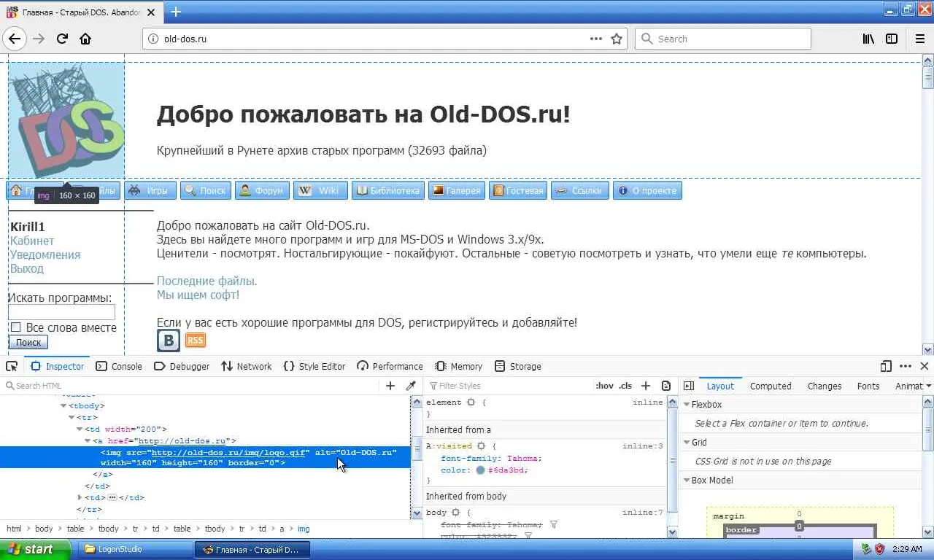Screen dimensions: 934x560
Task: Click the filter icon beside overridden font-family
Action: (x=554, y=525)
